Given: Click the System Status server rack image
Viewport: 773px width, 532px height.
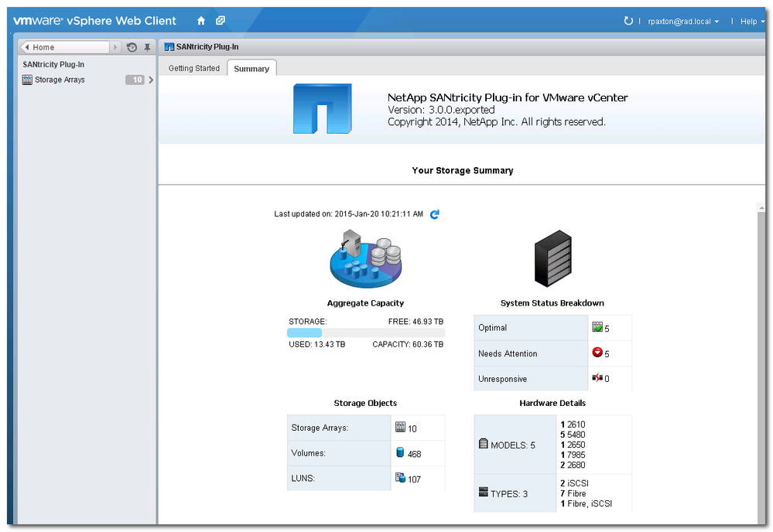Looking at the screenshot, I should click(553, 258).
